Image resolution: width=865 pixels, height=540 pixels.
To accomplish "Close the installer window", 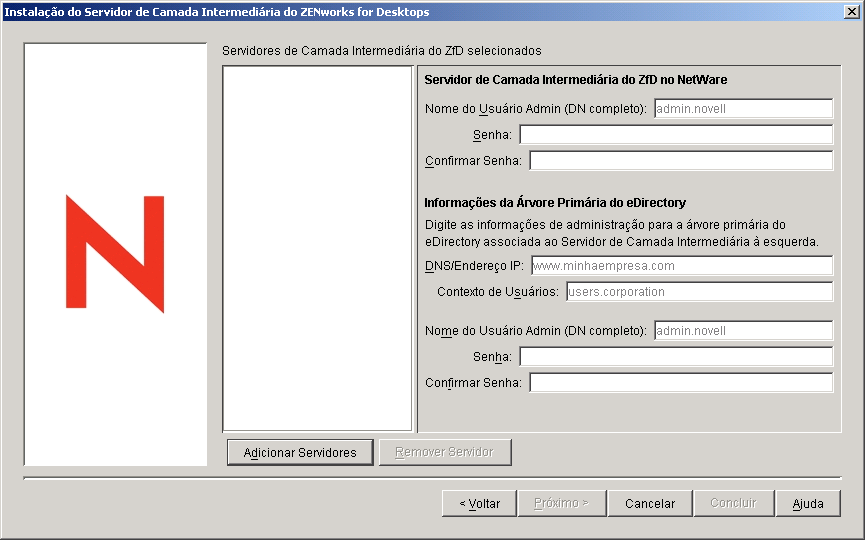I will (x=852, y=12).
